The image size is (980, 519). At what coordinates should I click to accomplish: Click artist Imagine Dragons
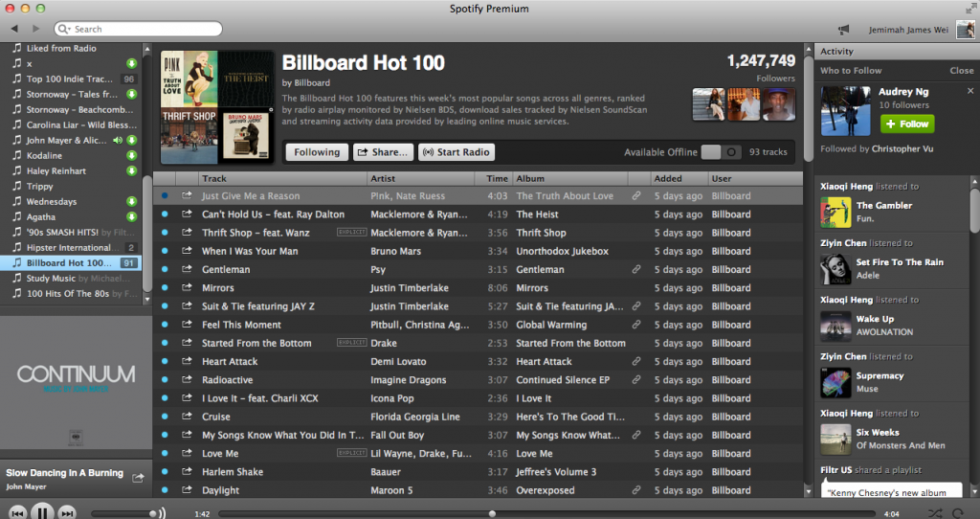click(408, 379)
